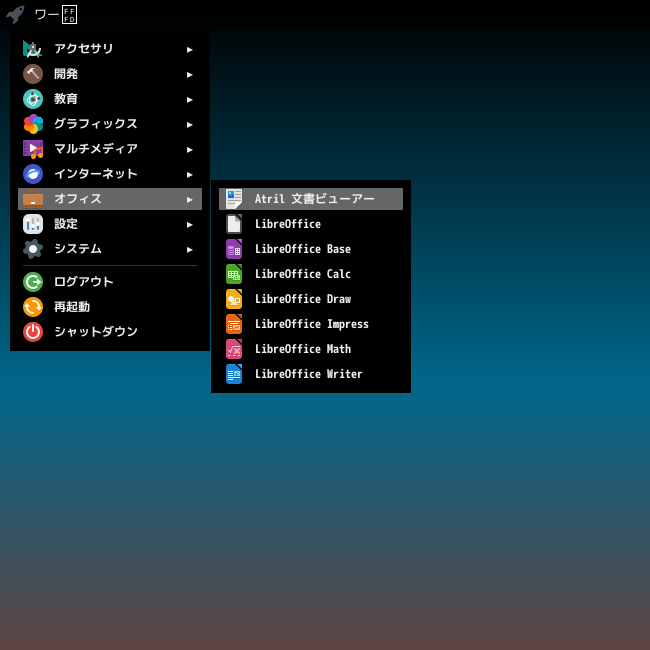650x650 pixels.
Task: Open the マルチメディア menu category
Action: [110, 149]
